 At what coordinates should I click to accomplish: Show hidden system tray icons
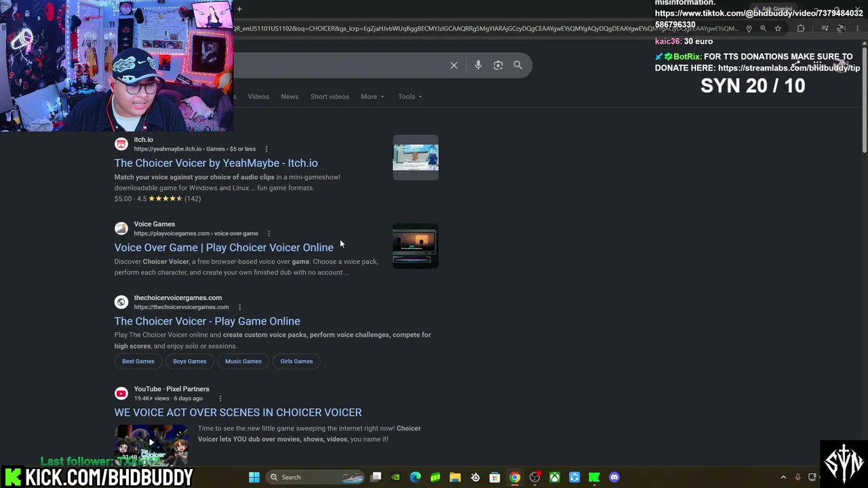click(783, 477)
